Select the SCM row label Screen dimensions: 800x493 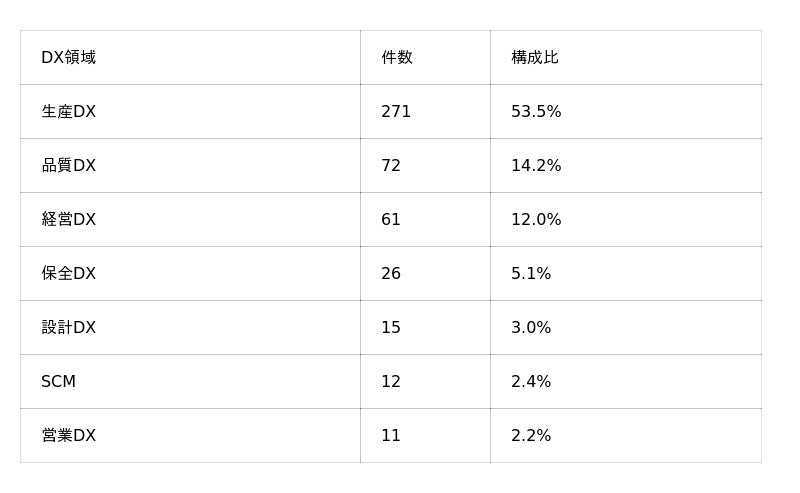[58, 381]
